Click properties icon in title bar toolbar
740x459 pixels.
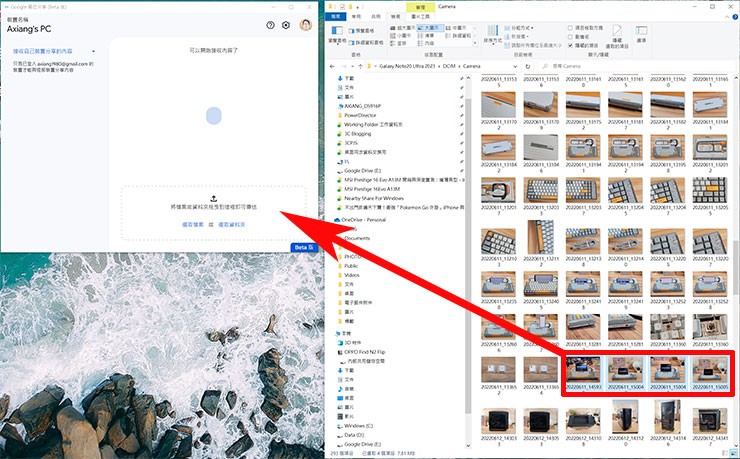coord(342,7)
